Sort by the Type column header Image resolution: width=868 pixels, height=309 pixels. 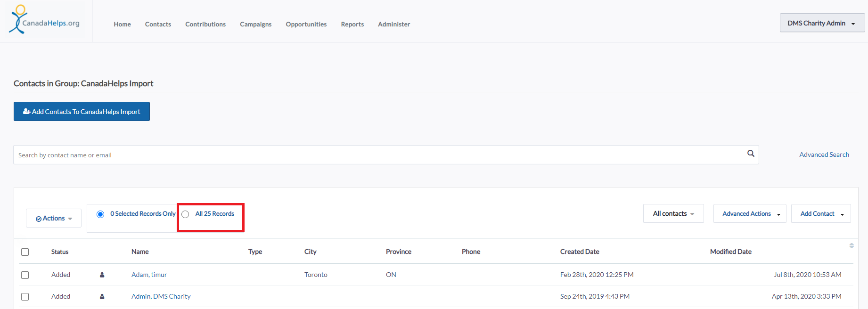pos(255,252)
